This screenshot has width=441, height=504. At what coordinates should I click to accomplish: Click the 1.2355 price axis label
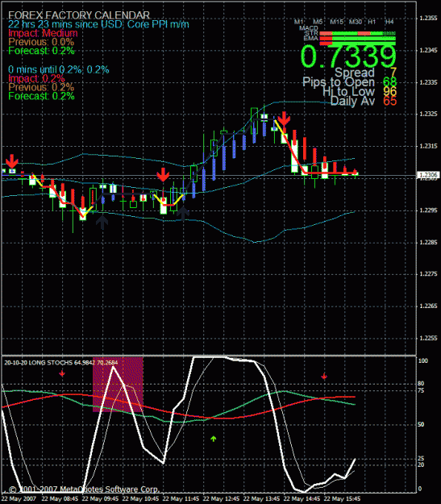click(x=428, y=19)
